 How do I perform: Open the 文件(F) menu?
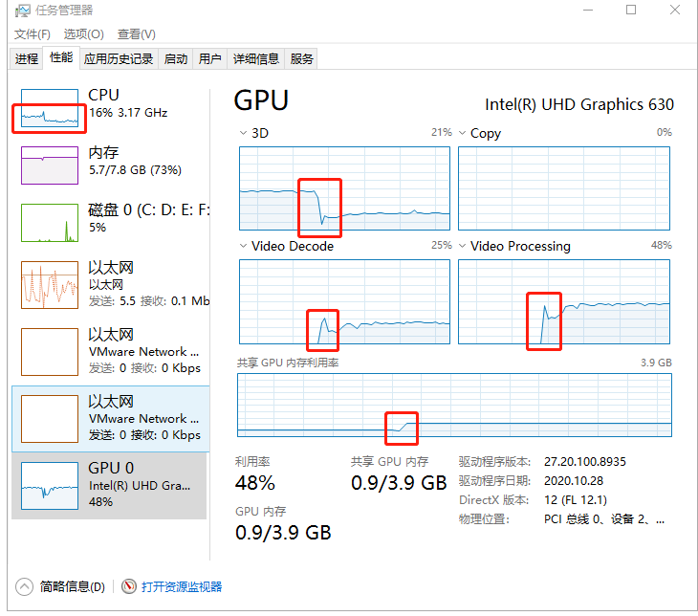(33, 34)
